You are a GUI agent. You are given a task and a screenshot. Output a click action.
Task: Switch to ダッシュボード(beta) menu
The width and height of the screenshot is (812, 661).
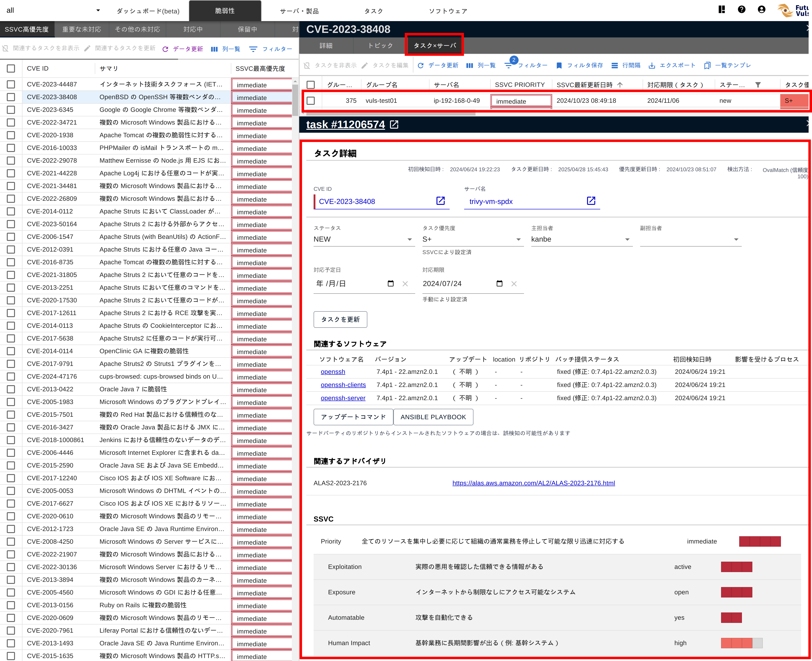pos(148,11)
